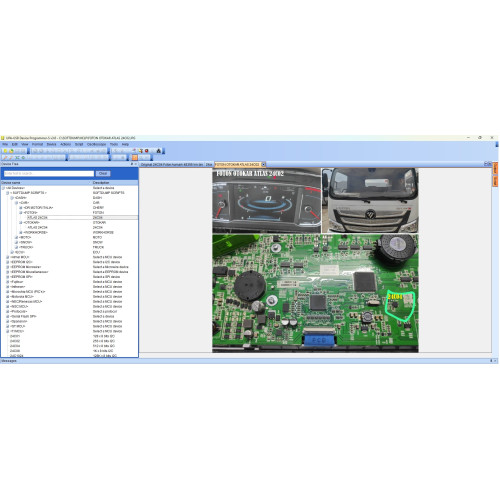
Task: Close the FOTON OTOKAR ATLAS tab
Action: pyautogui.click(x=263, y=165)
